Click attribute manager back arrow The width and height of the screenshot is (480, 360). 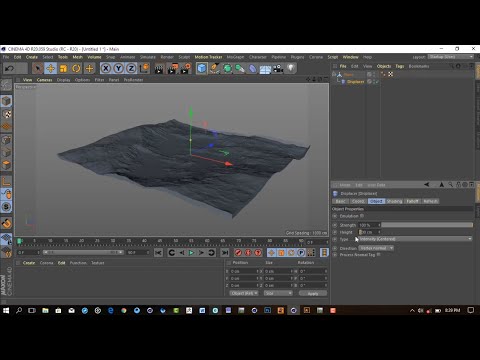point(426,185)
